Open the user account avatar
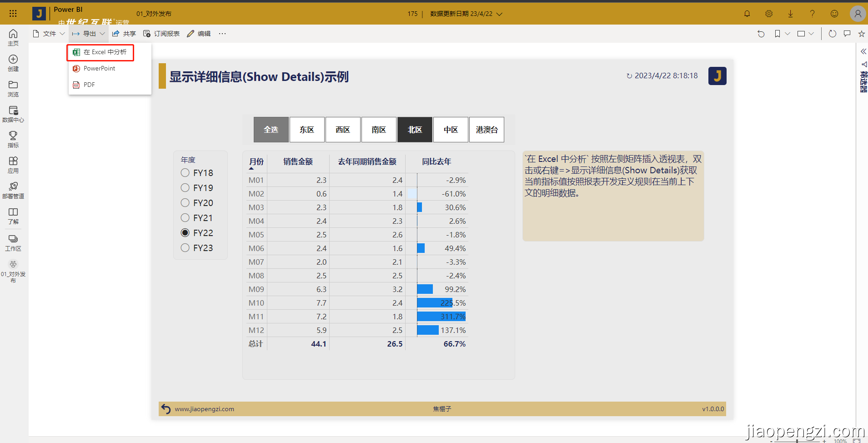The image size is (868, 443). (x=858, y=14)
